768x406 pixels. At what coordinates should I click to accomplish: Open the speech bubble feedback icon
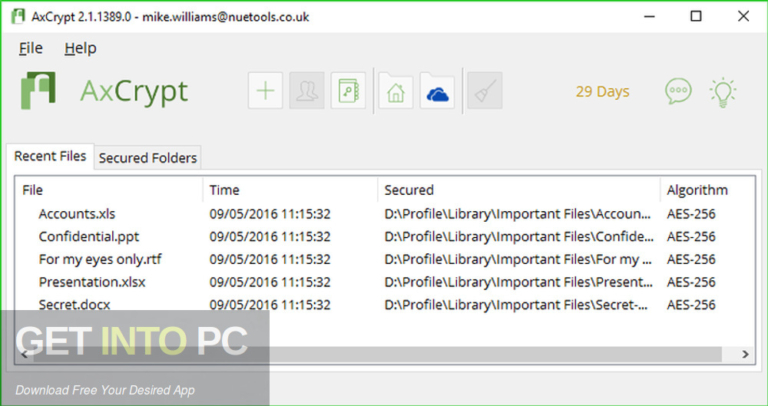coord(678,91)
